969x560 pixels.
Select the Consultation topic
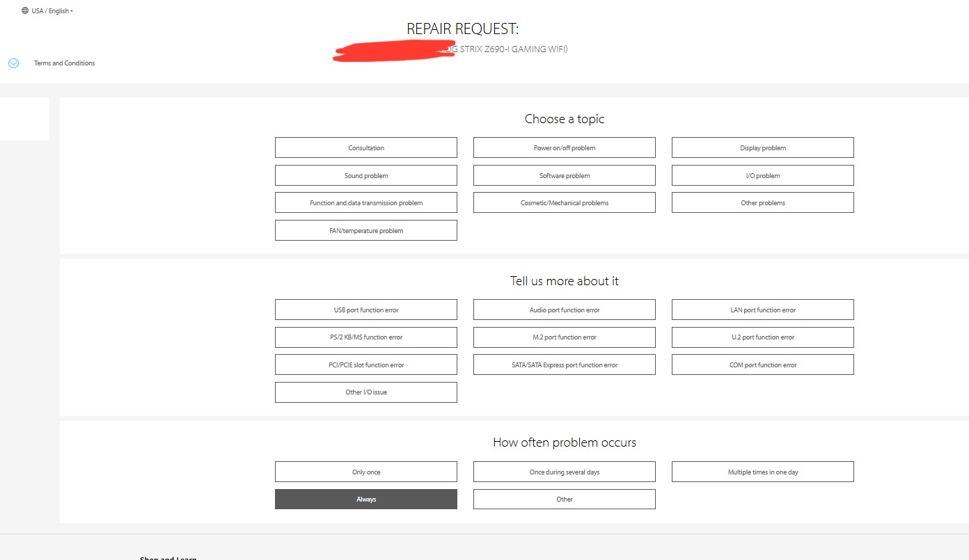pos(366,147)
